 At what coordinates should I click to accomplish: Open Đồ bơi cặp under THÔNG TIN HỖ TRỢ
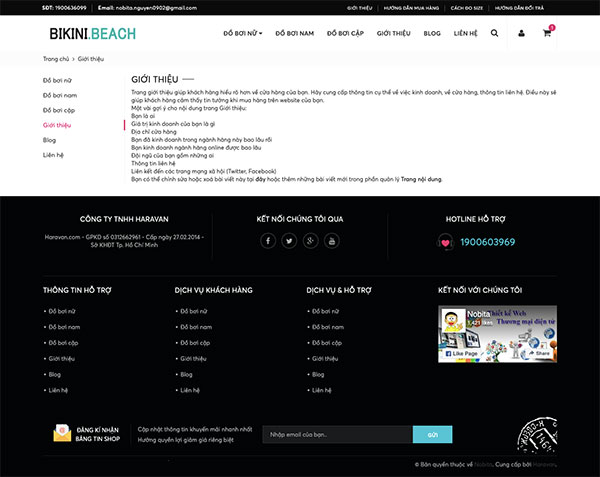63,343
